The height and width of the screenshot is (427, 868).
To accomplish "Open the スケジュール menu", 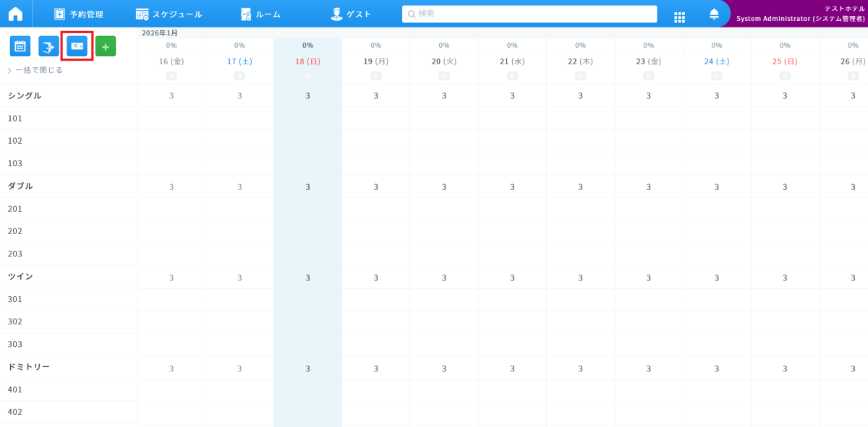I will [169, 14].
